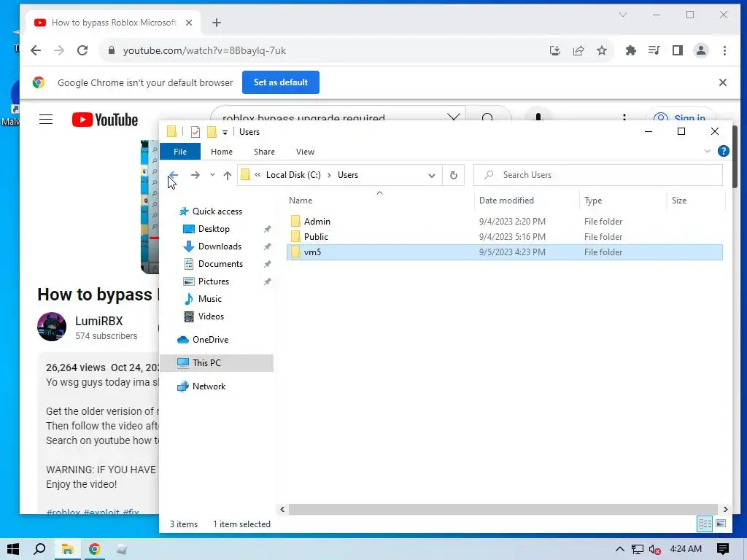Click Properties icon in quick access toolbar
The width and height of the screenshot is (747, 560).
tap(196, 132)
